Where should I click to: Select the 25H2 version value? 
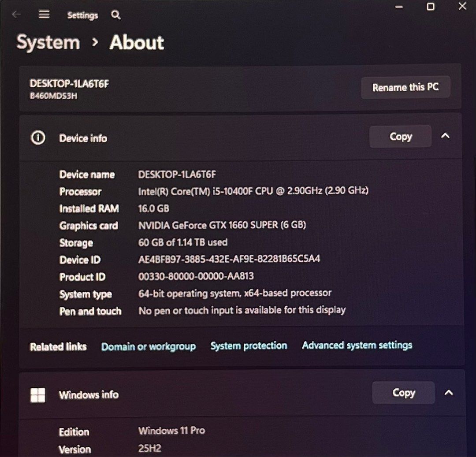[x=150, y=448]
